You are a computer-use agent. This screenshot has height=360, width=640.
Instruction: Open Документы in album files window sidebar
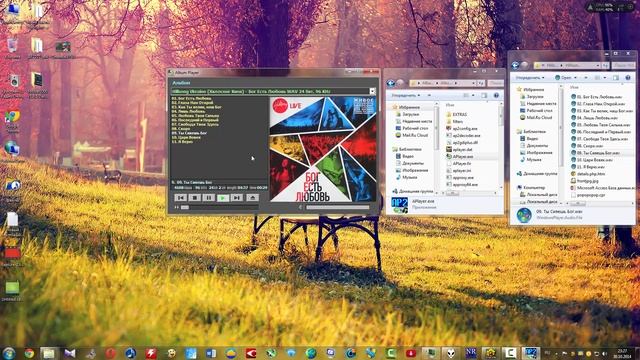coord(534,146)
